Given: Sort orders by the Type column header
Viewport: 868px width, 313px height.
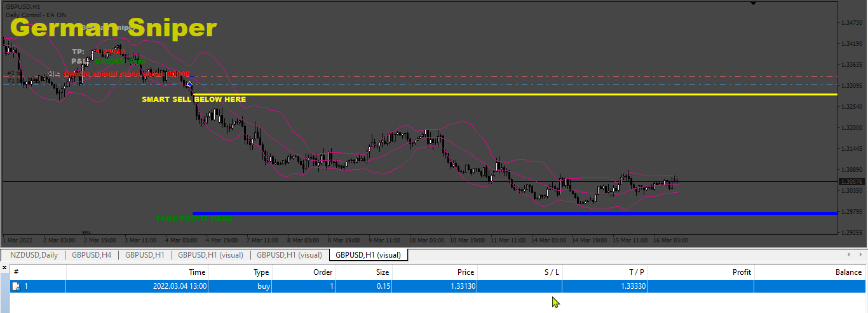Looking at the screenshot, I should pyautogui.click(x=240, y=272).
